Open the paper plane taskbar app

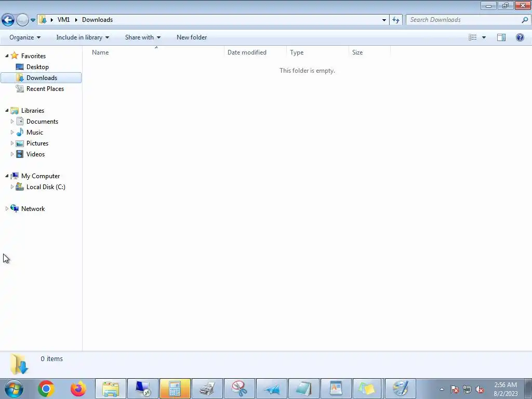click(x=272, y=389)
